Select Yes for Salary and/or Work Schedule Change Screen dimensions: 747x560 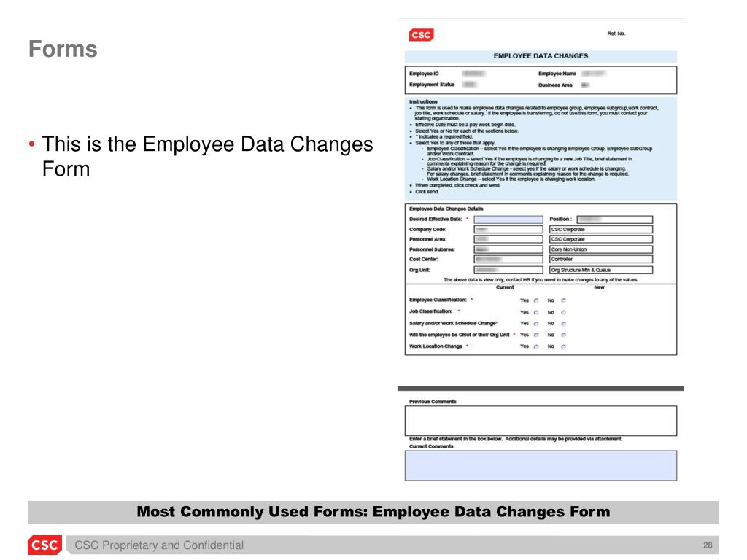click(536, 324)
